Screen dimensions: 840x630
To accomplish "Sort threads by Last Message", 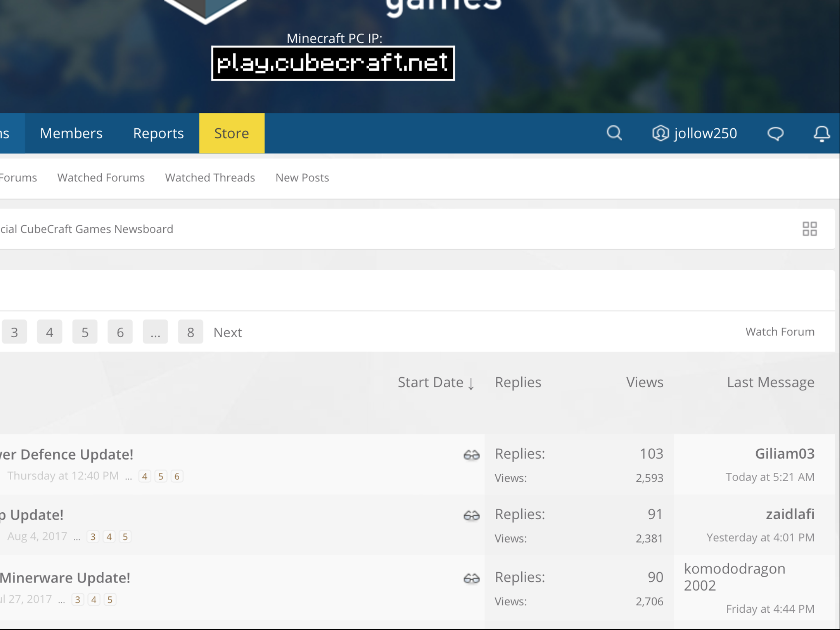I will point(771,382).
